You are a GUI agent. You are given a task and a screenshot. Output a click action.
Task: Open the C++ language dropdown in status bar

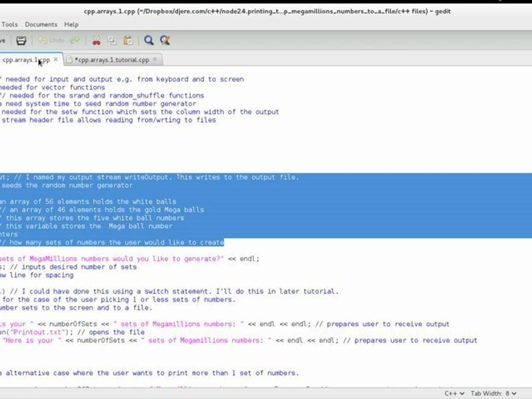point(454,393)
